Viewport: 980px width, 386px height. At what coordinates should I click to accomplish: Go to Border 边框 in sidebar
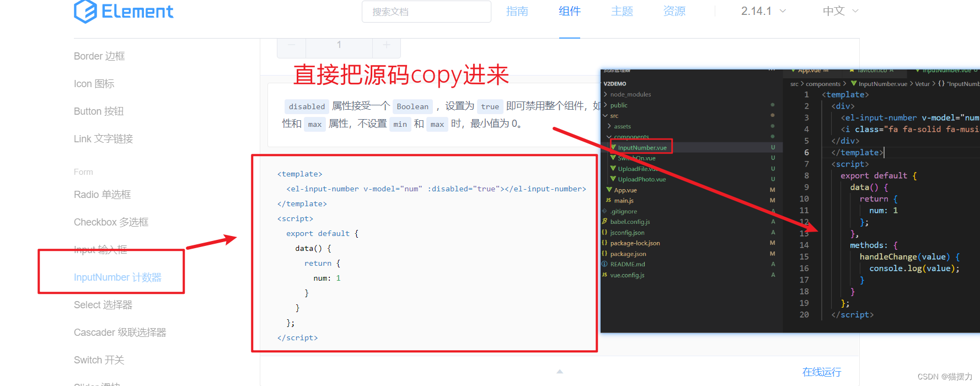click(99, 56)
